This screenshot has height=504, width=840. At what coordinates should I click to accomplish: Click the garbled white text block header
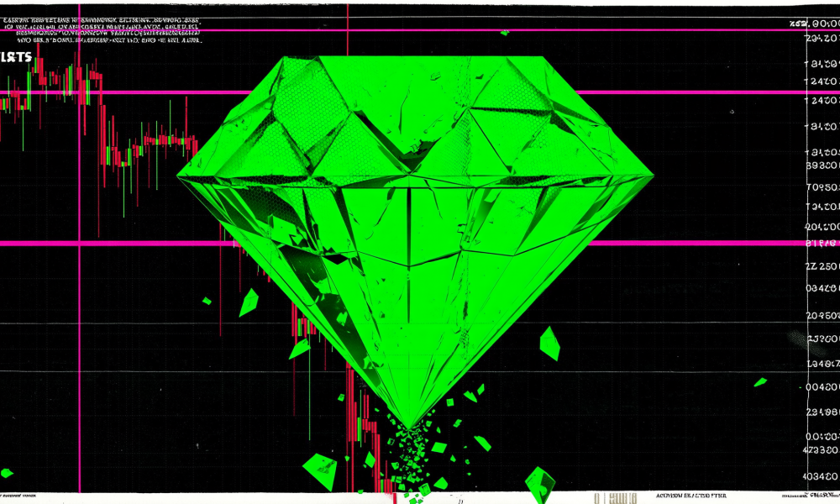(x=102, y=29)
